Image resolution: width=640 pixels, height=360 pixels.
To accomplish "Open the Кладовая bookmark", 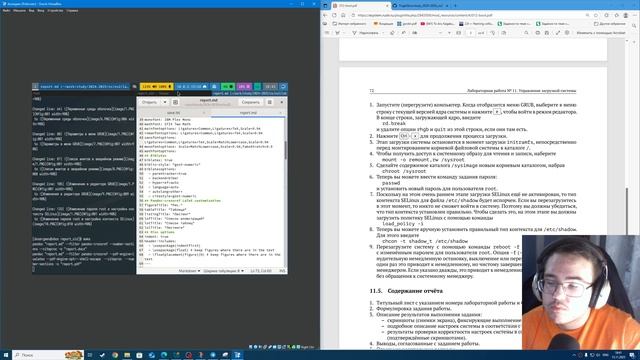I will click(384, 24).
